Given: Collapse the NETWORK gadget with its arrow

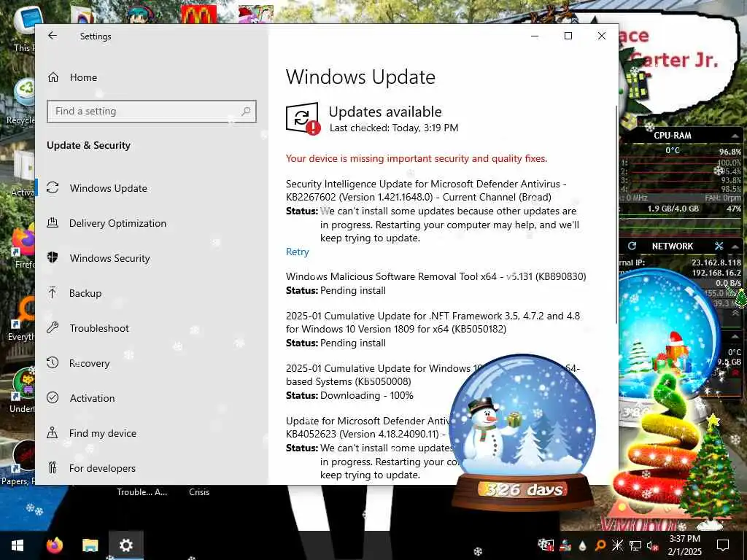Looking at the screenshot, I should tap(735, 246).
